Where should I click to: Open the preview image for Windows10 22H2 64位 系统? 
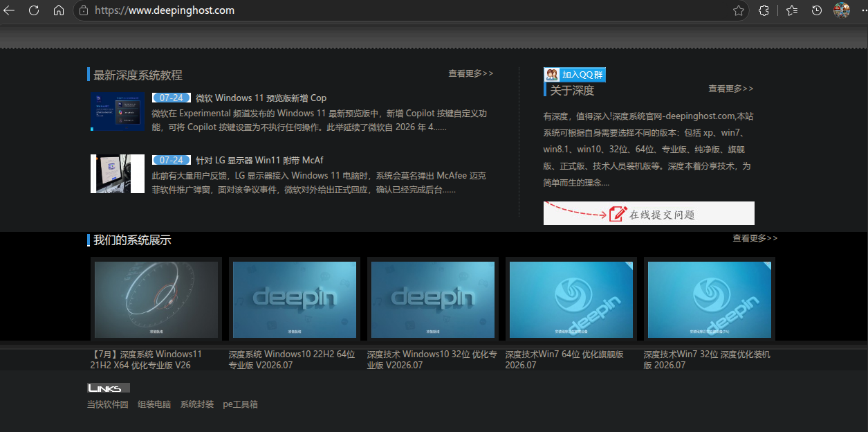tap(295, 299)
